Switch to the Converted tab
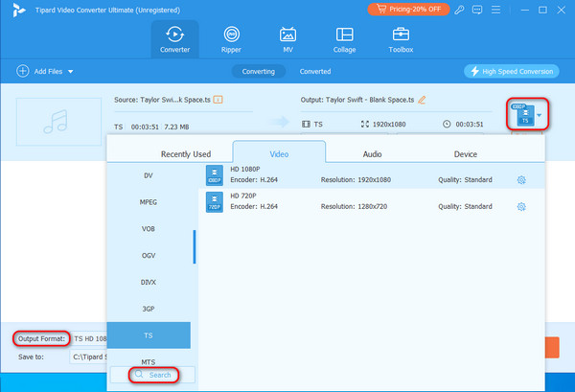 tap(315, 71)
